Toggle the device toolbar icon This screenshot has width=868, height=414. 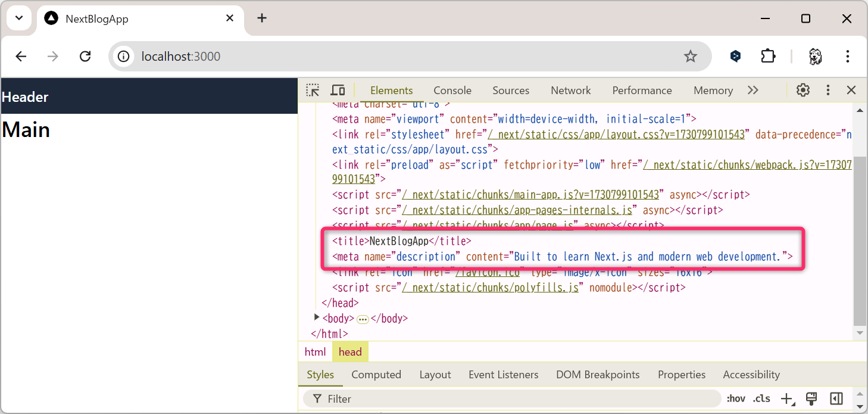click(338, 91)
